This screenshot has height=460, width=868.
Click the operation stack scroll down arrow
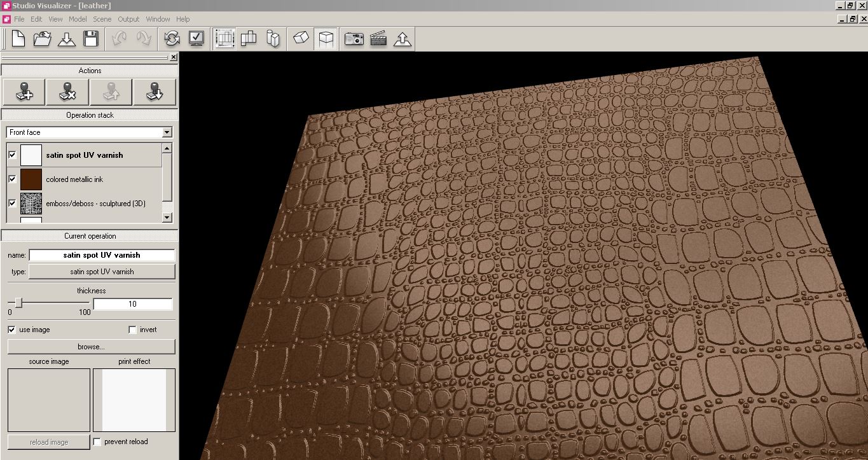click(x=167, y=218)
